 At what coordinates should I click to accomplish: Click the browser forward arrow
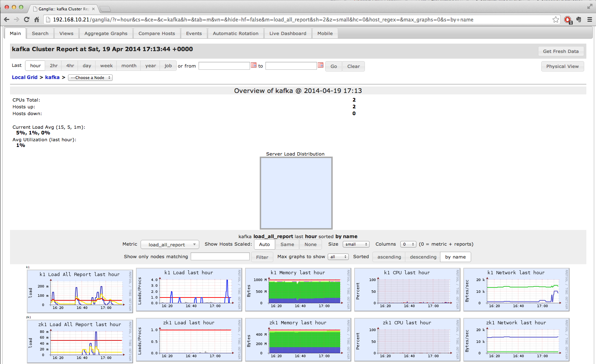16,20
